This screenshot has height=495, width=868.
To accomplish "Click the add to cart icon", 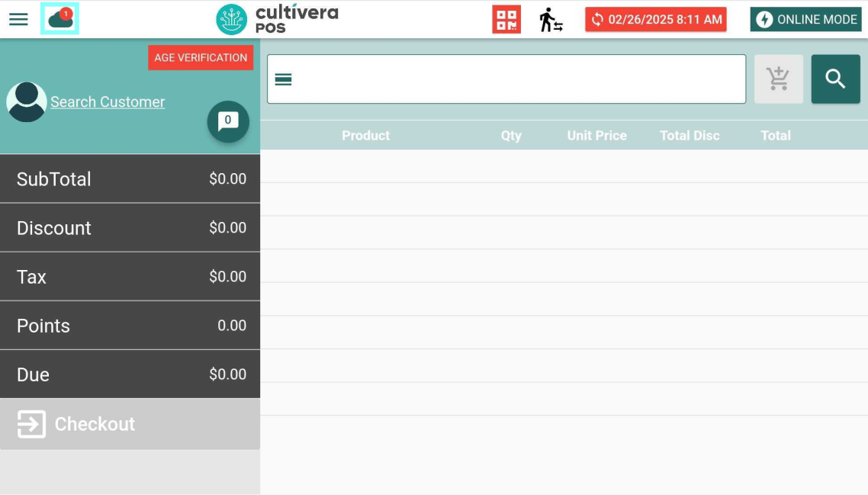I will coord(778,79).
